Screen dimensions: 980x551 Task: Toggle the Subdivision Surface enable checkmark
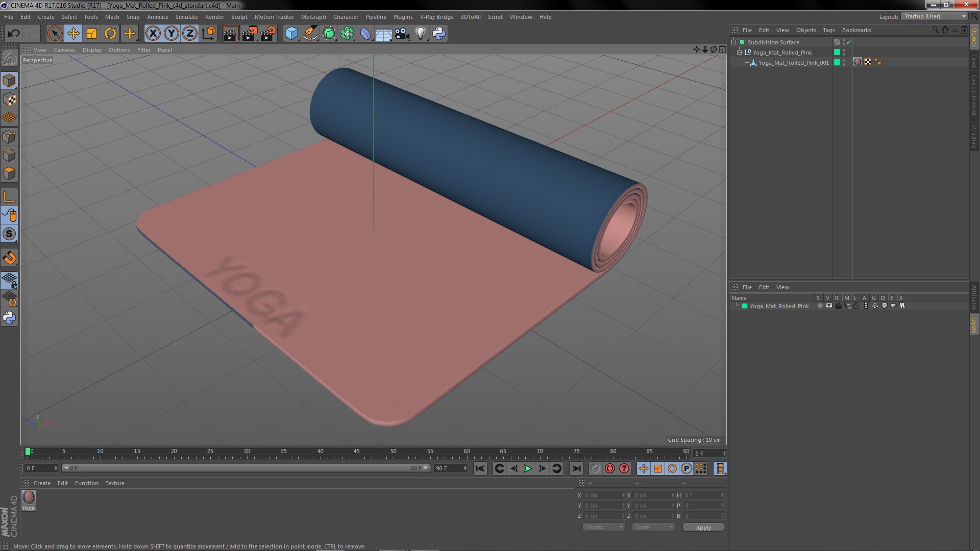849,42
